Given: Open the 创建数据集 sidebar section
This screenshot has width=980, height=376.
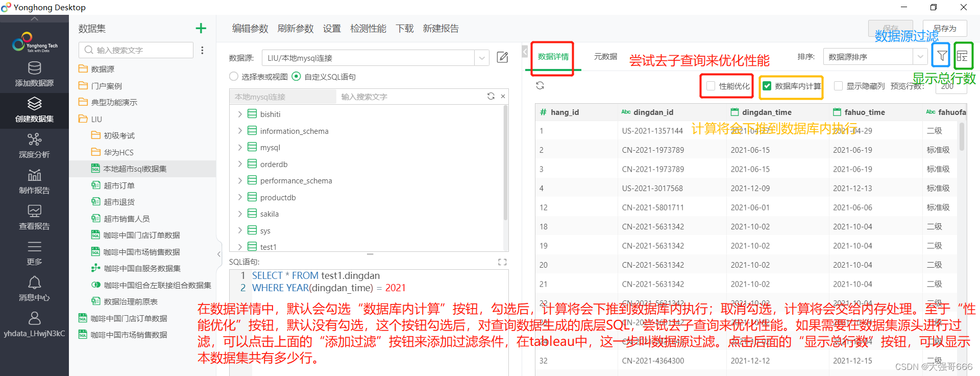Looking at the screenshot, I should click(34, 110).
